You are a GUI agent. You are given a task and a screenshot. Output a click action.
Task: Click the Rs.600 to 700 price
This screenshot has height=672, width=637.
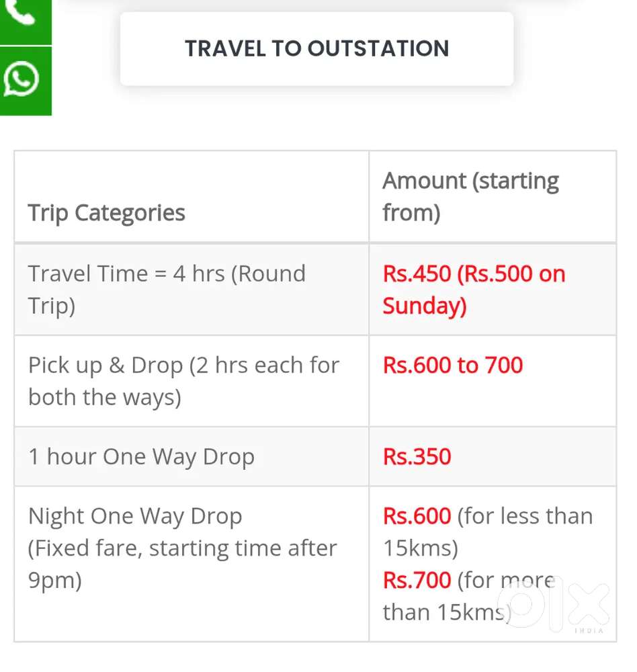tap(452, 366)
